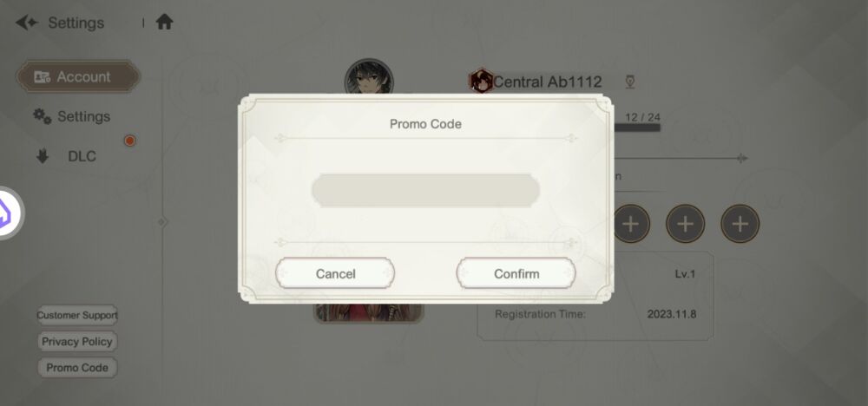The height and width of the screenshot is (406, 868).
Task: Click the first plus slot button
Action: pos(630,224)
